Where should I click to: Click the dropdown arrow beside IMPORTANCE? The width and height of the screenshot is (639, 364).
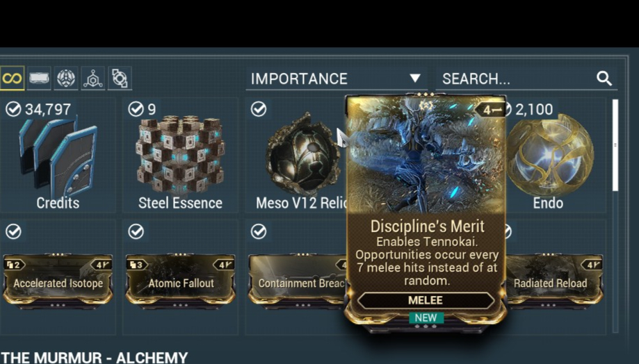(415, 78)
